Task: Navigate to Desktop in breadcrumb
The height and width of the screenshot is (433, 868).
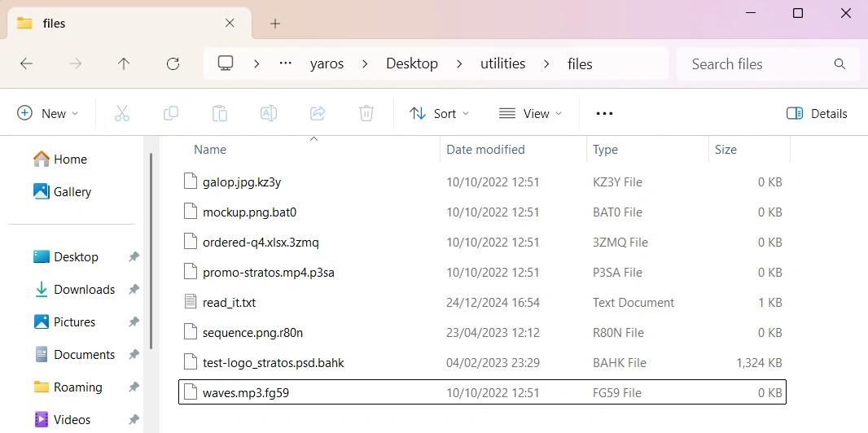Action: pos(412,63)
